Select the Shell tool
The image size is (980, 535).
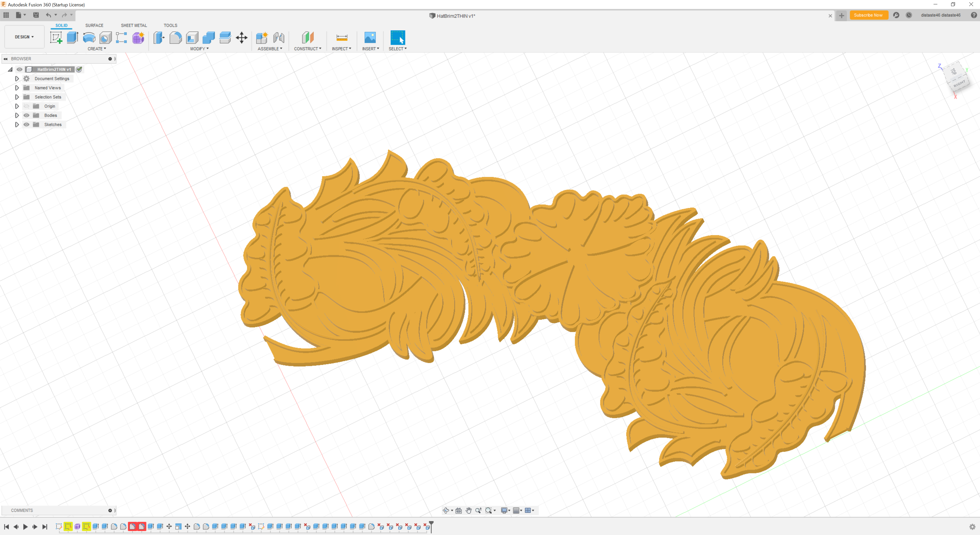[192, 38]
